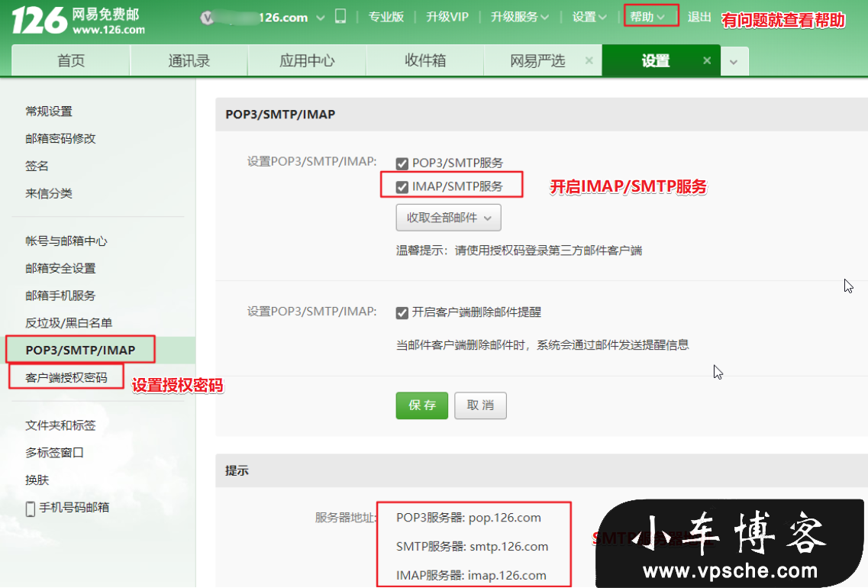Open 客户端授权密码 in the sidebar

66,376
